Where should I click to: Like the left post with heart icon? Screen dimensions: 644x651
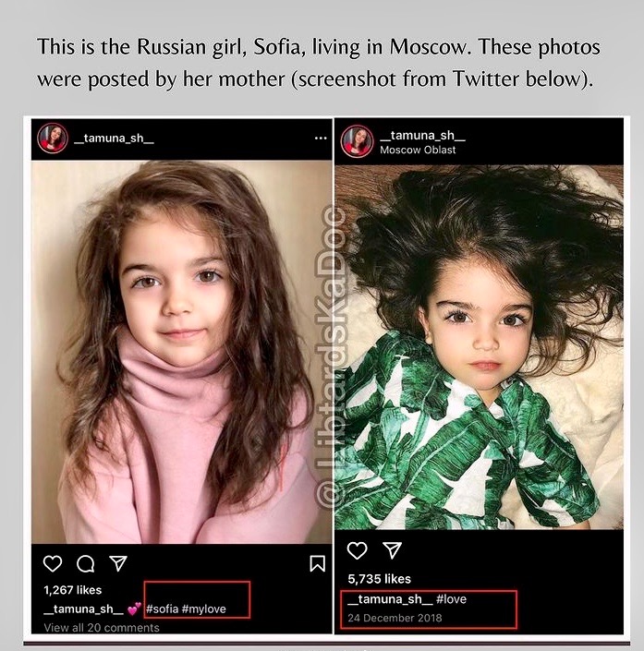[54, 563]
